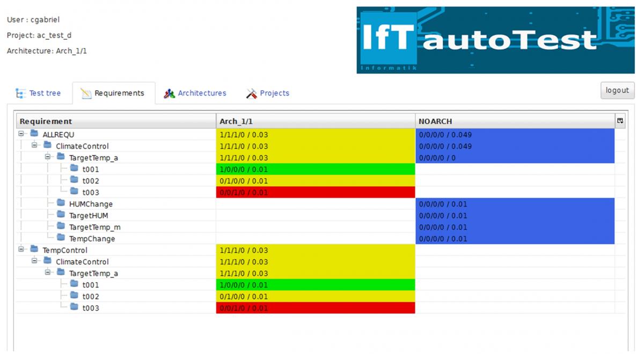Viewport: 644px width, 354px height.
Task: Click the ALLREQU folder icon
Action: click(x=34, y=134)
